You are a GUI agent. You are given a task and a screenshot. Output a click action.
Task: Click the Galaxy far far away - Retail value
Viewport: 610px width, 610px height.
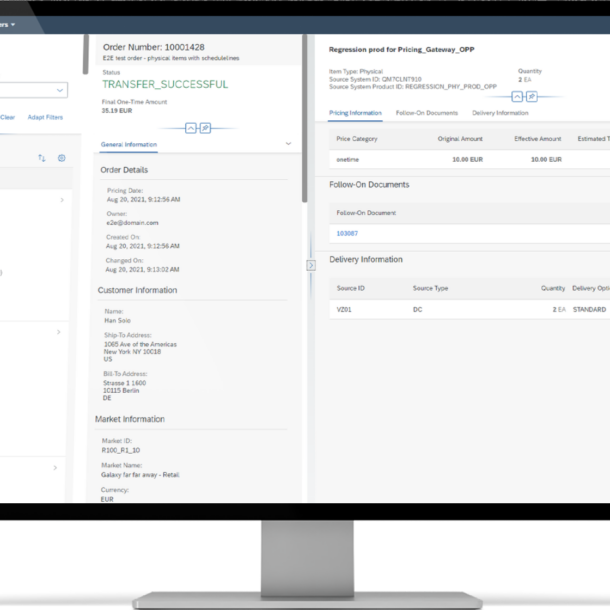(140, 475)
